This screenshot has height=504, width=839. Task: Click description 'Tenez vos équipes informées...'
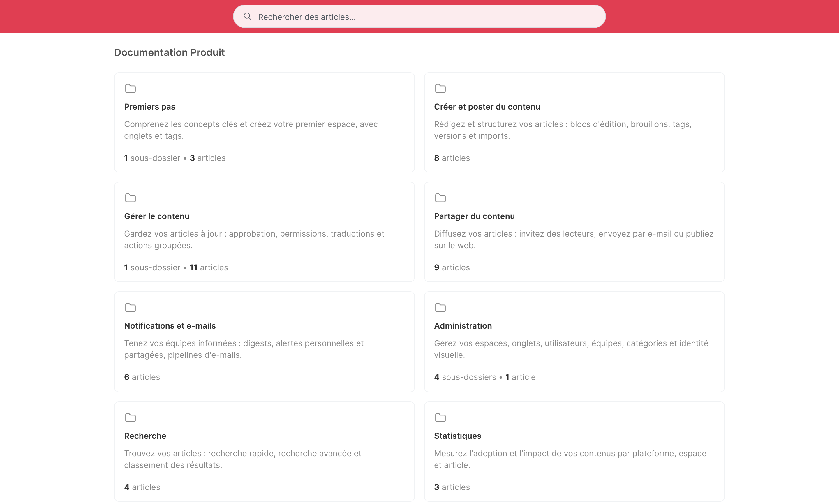244,349
